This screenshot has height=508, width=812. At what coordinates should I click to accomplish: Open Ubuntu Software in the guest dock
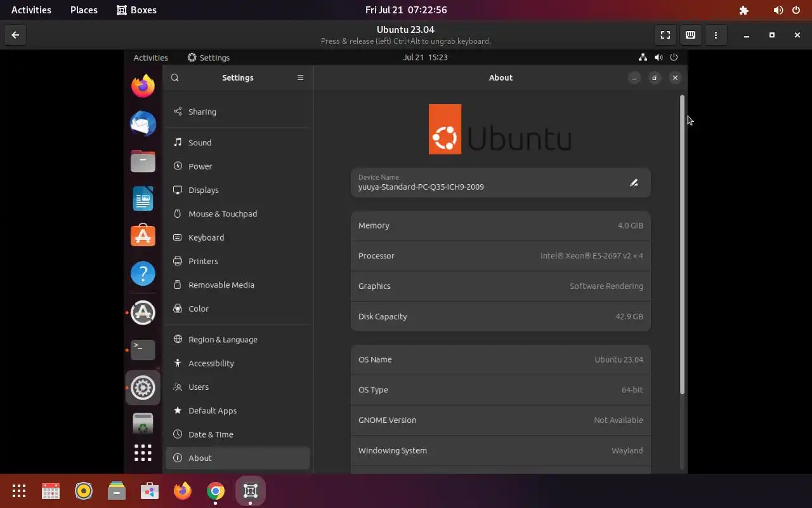pos(143,236)
